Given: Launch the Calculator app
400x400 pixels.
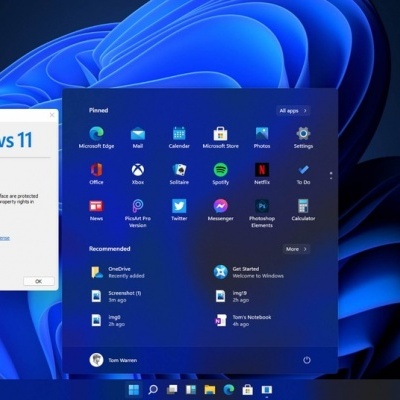Looking at the screenshot, I should pos(303,210).
